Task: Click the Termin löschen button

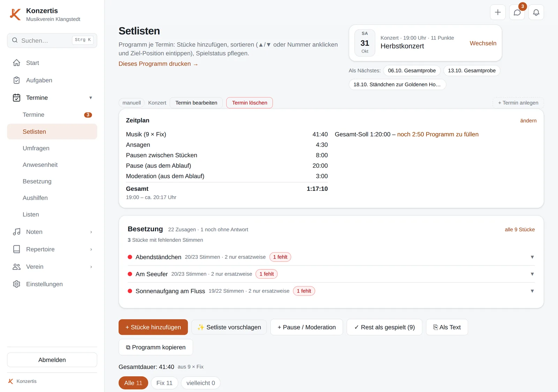Action: click(250, 103)
